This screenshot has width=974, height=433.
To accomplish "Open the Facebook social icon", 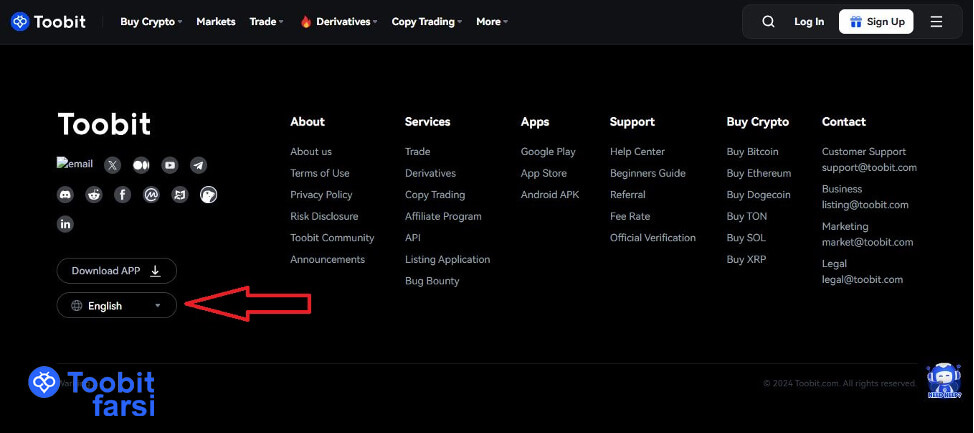I will click(x=122, y=194).
